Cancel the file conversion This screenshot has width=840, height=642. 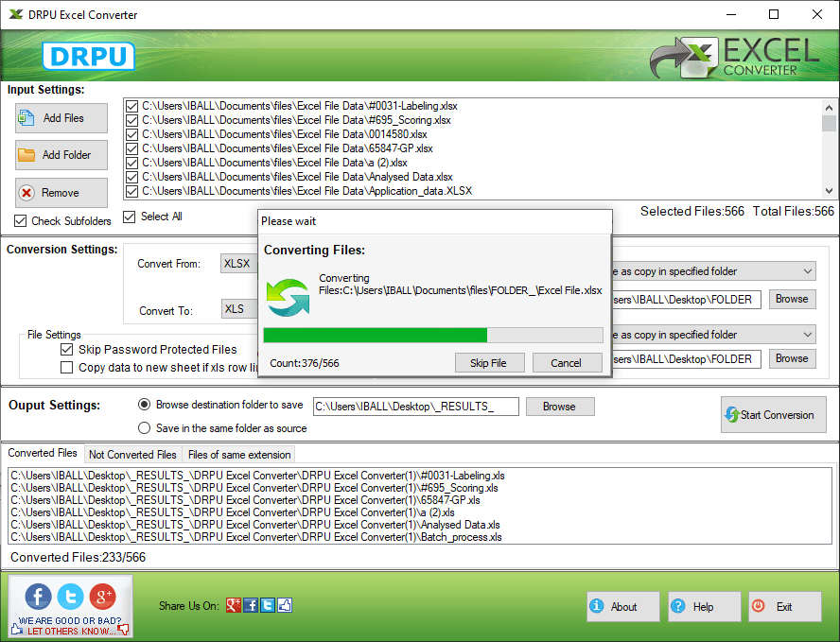pos(567,362)
